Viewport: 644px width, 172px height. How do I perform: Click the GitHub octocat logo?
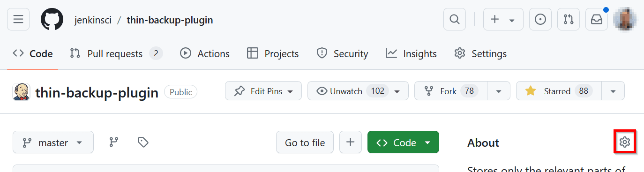click(52, 19)
